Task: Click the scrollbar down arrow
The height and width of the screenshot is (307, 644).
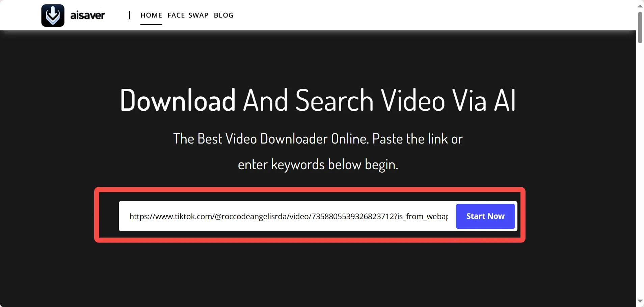Action: [640, 301]
